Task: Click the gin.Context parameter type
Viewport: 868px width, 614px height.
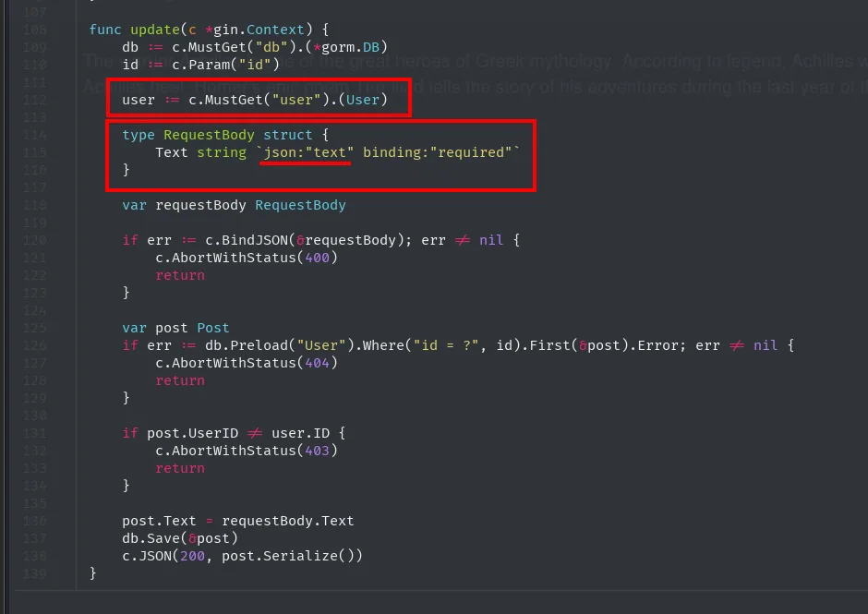Action: 259,30
